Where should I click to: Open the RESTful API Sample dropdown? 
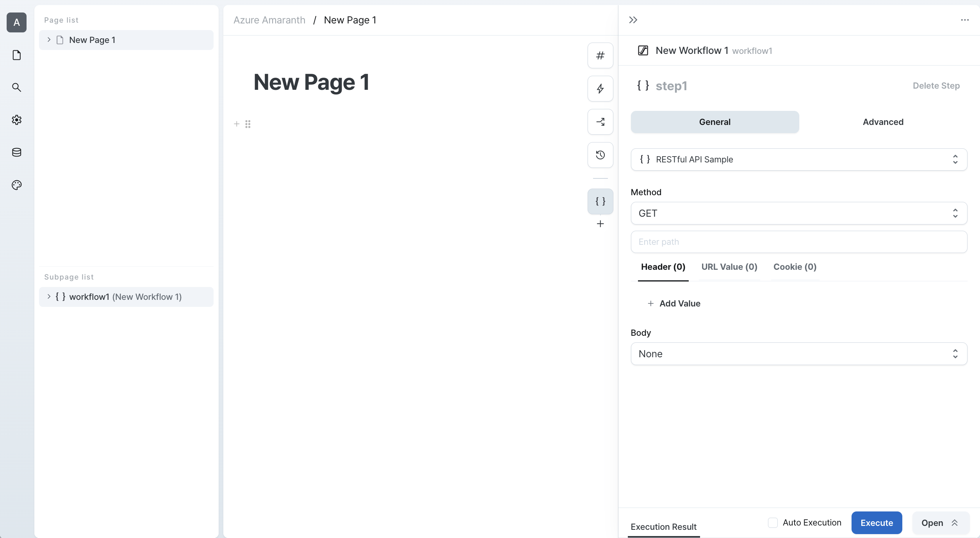[799, 159]
